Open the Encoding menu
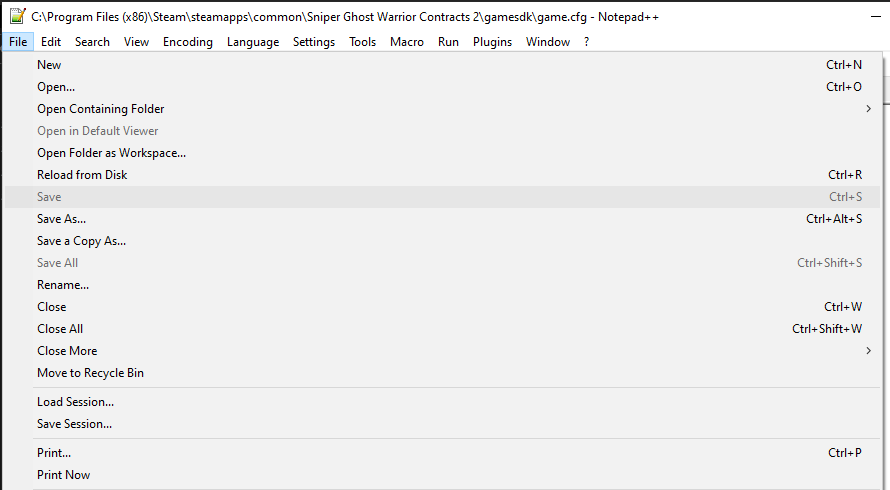890x490 pixels. point(188,42)
